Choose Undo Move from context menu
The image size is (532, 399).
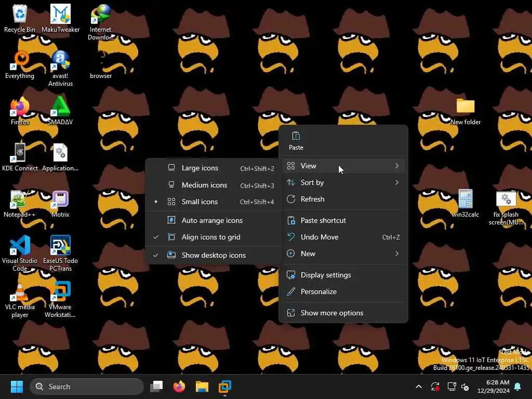343,237
